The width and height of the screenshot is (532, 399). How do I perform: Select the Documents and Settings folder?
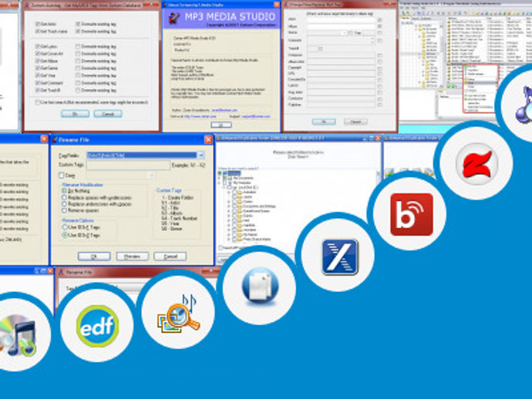click(260, 206)
